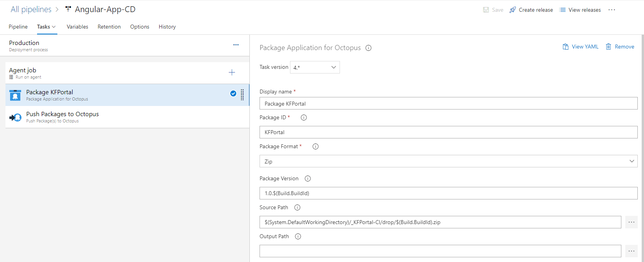This screenshot has height=262, width=644.
Task: Show info for Package ID
Action: tap(304, 117)
